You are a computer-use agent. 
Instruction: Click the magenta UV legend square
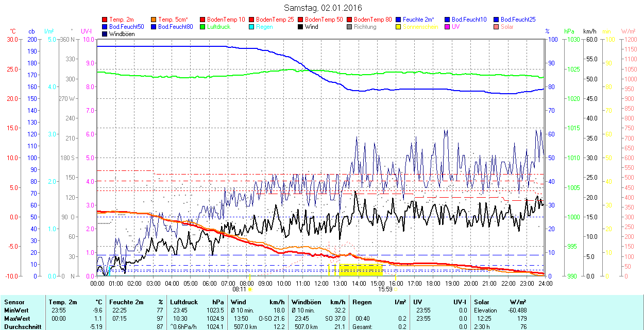tap(447, 27)
